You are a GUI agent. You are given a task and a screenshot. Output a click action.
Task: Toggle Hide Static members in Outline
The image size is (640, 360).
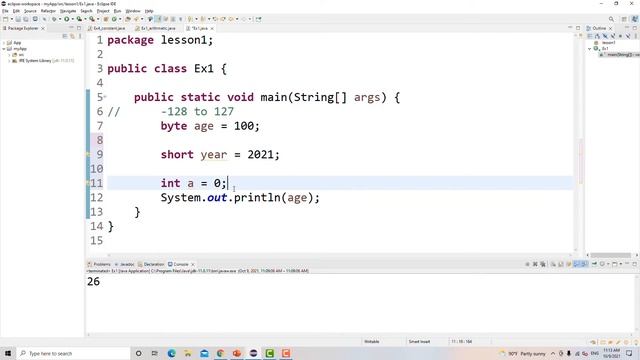(x=613, y=36)
